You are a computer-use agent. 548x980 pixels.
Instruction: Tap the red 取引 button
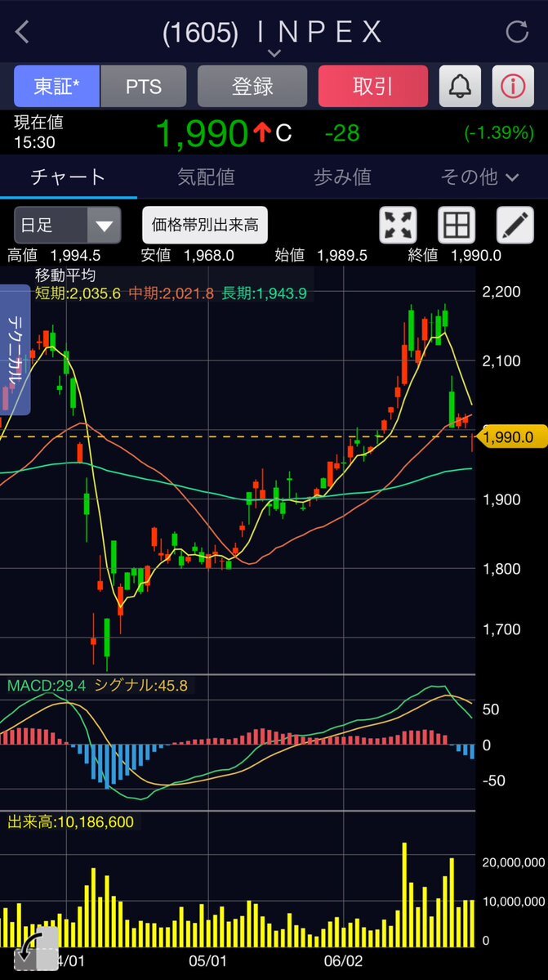[373, 87]
